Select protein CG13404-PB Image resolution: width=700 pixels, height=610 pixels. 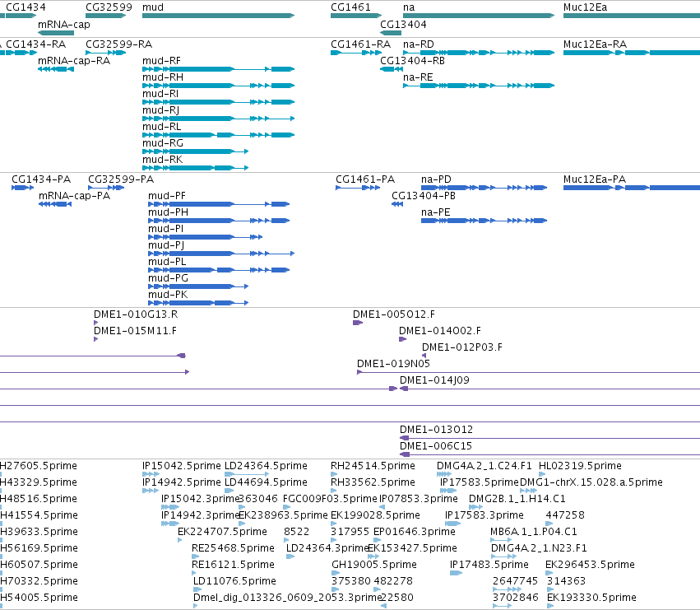click(397, 204)
